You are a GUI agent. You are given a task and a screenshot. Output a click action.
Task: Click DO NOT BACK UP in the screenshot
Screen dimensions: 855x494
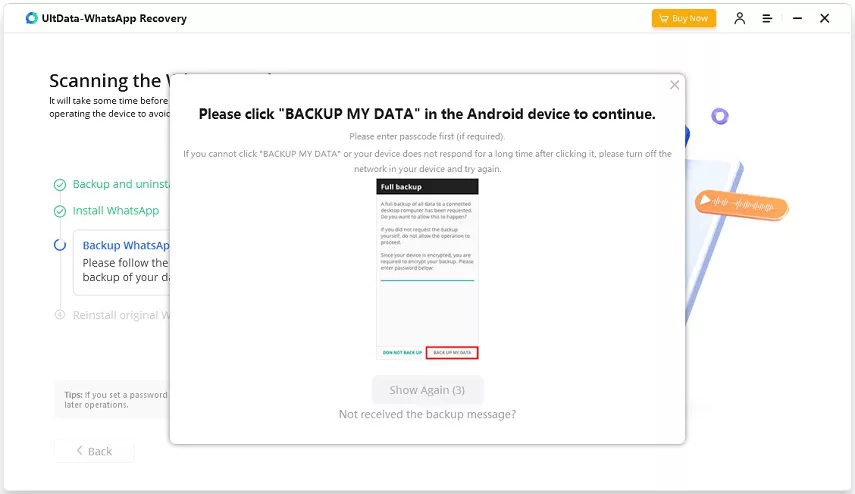tap(402, 353)
